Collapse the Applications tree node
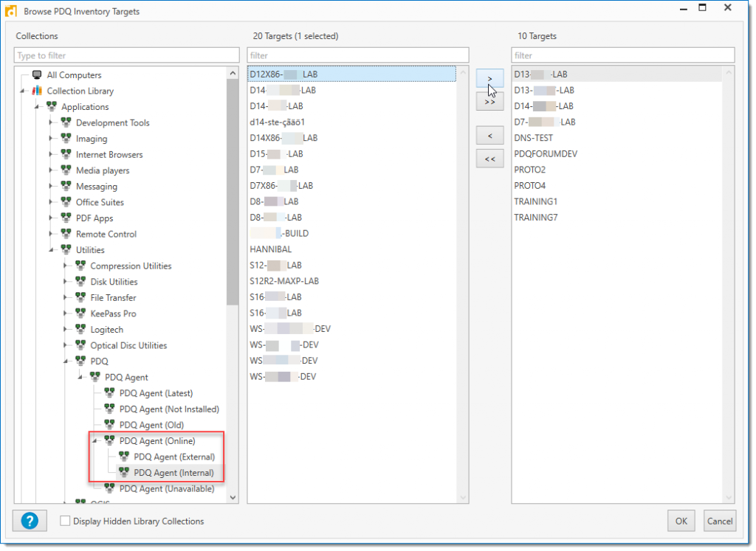756x551 pixels. (37, 107)
